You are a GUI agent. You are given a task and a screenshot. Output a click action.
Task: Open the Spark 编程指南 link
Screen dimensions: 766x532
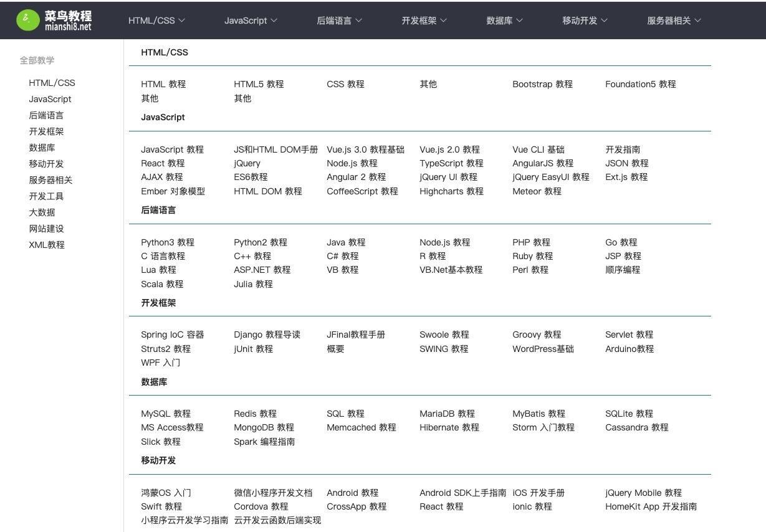(x=264, y=442)
